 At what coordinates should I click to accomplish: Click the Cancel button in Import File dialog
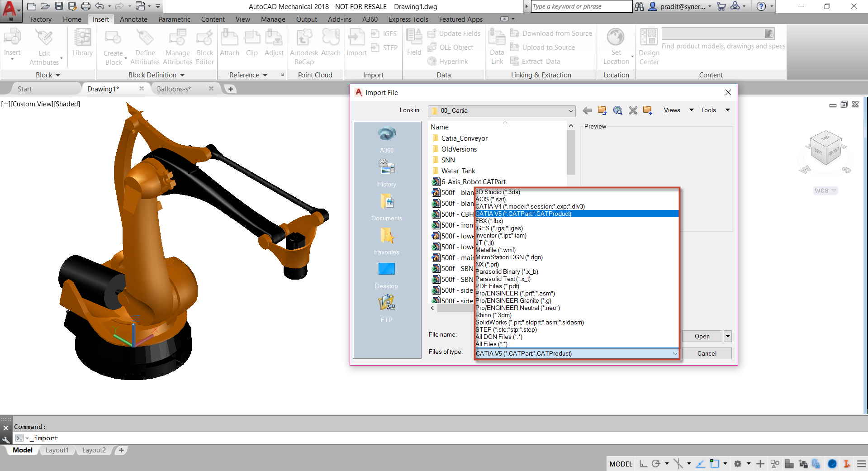pyautogui.click(x=706, y=353)
